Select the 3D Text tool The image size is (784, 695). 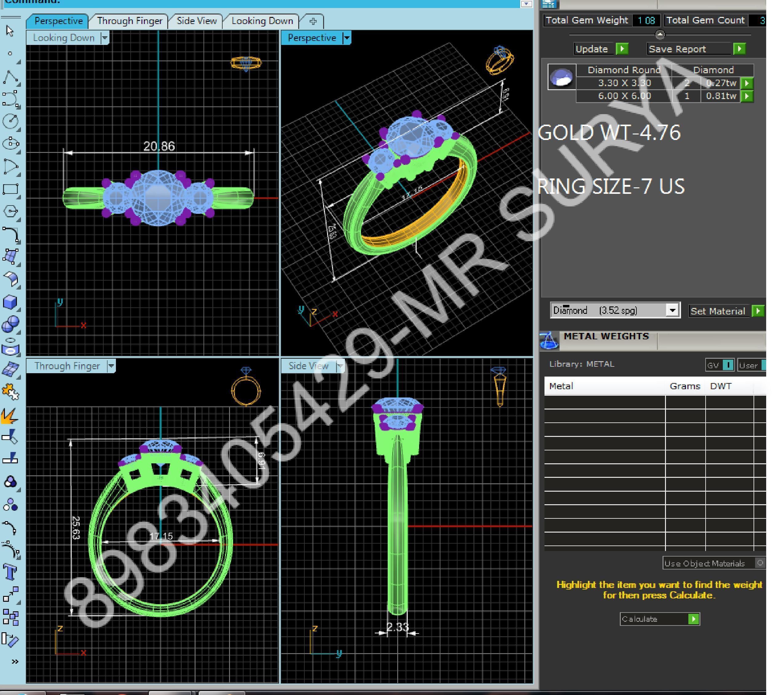(10, 572)
